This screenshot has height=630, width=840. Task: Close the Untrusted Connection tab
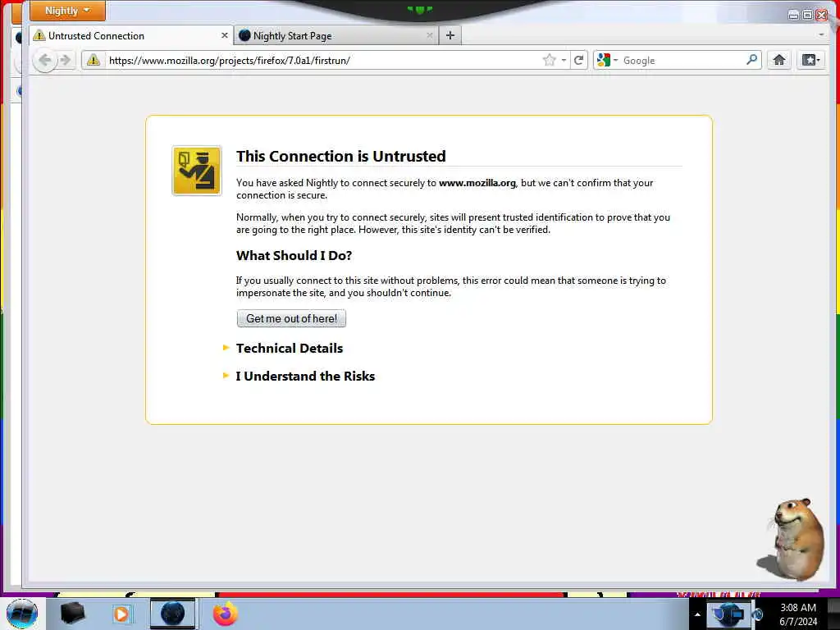click(225, 35)
